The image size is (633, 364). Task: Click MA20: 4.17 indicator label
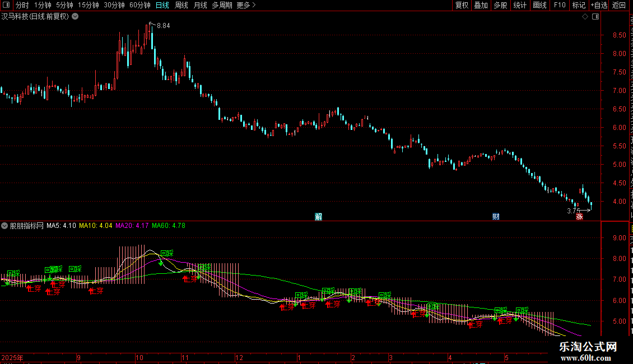click(x=132, y=226)
